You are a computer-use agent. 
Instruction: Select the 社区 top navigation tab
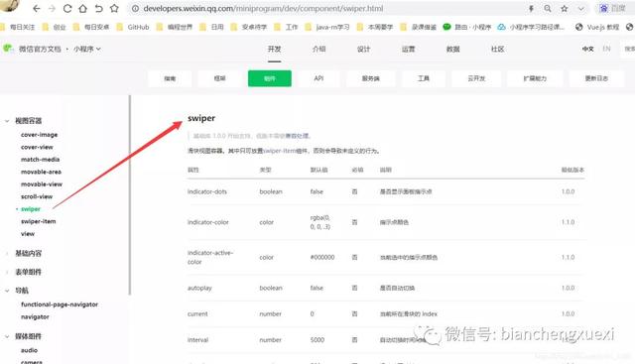[x=497, y=49]
